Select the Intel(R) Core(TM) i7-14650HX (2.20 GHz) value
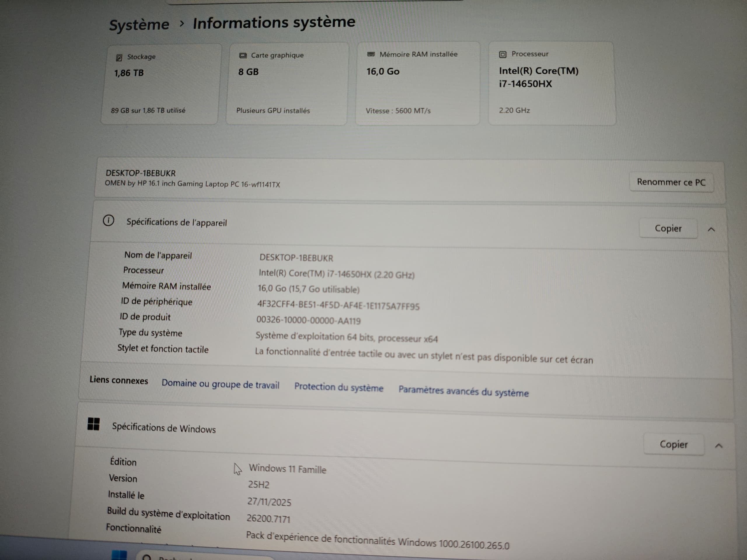The image size is (747, 560). (x=336, y=274)
